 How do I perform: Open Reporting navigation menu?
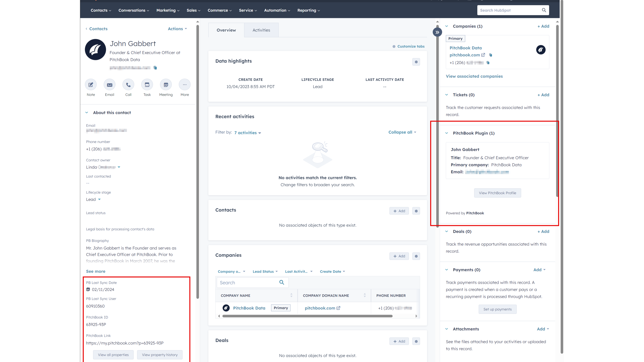pyautogui.click(x=309, y=10)
